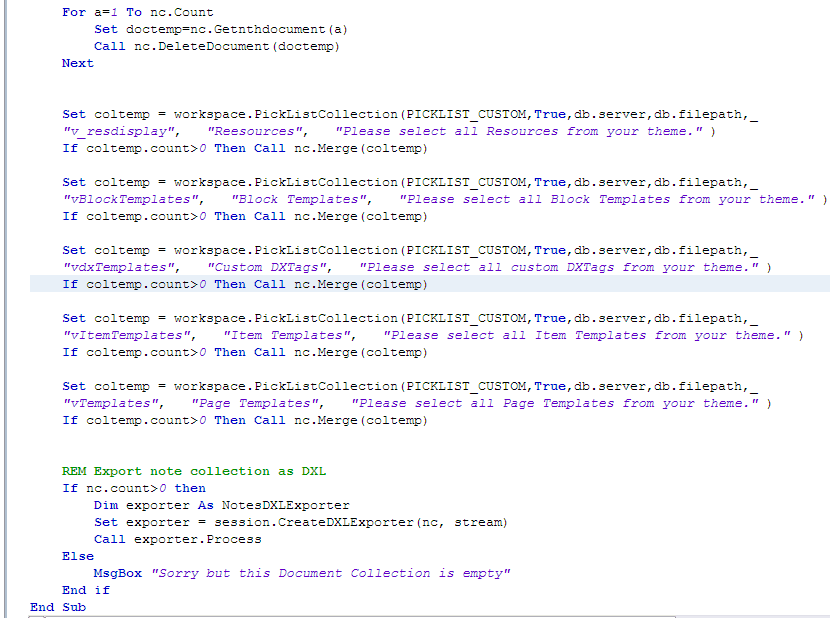Screen dimensions: 830x618
Task: Click the "Dim exporter As NotesDXLExporter" line
Action: pos(222,505)
